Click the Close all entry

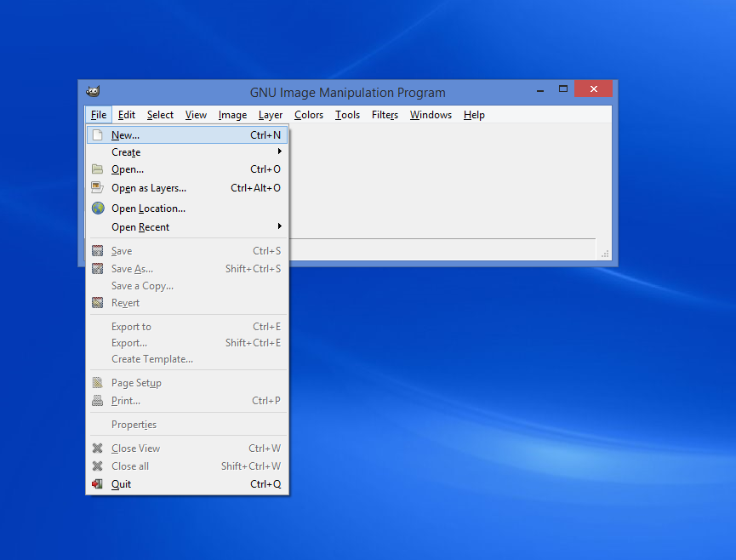click(x=187, y=466)
